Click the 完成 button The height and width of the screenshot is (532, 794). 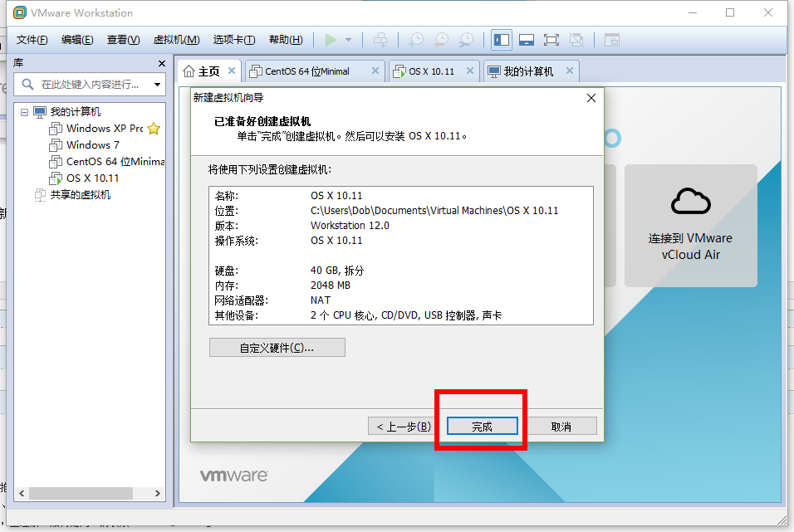pos(482,427)
